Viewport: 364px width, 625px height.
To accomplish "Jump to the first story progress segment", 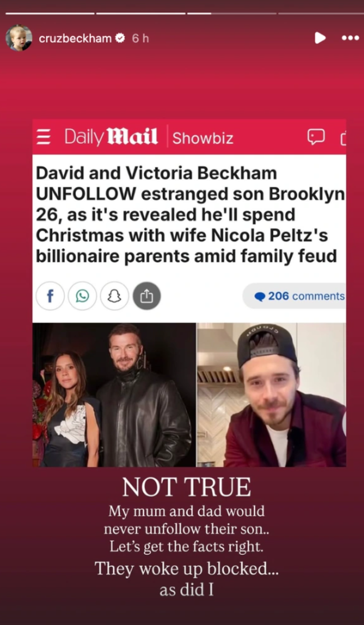I will tap(50, 13).
